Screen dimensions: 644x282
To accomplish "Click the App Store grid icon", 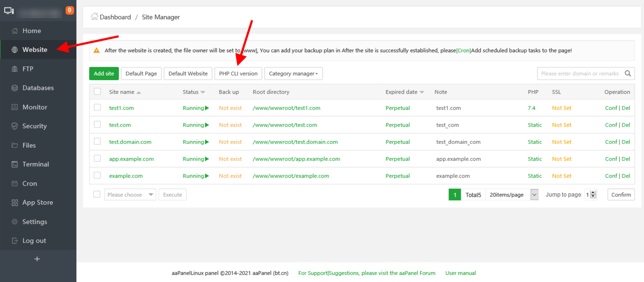I will pos(15,203).
